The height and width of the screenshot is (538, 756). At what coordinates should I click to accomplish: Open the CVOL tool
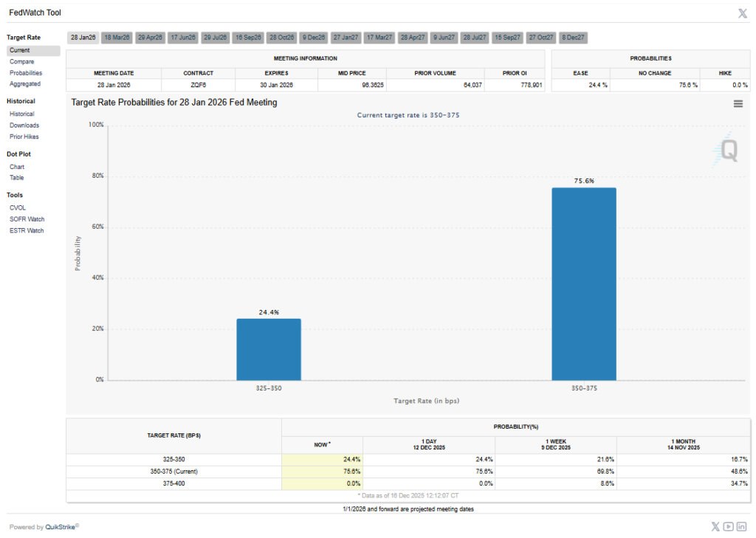click(18, 208)
